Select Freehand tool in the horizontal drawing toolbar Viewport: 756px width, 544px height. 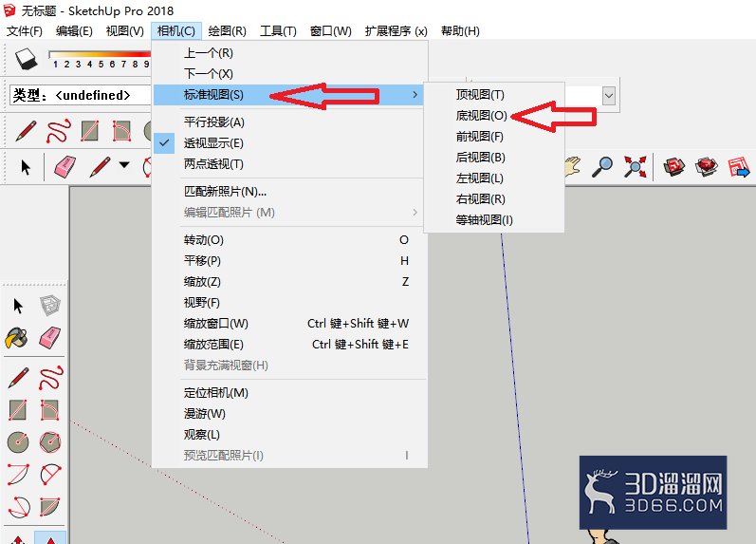point(59,130)
